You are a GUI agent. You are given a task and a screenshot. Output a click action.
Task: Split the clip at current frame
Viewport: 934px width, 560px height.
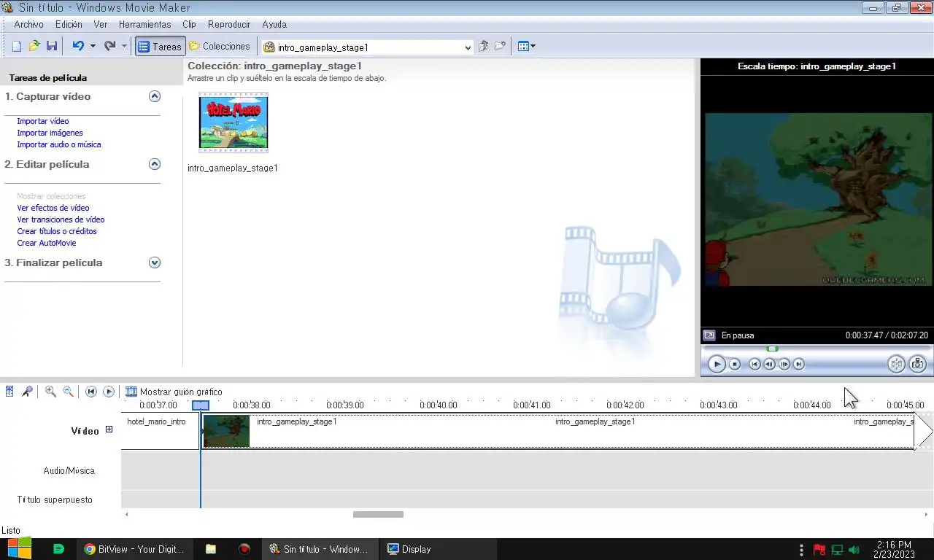(x=896, y=364)
